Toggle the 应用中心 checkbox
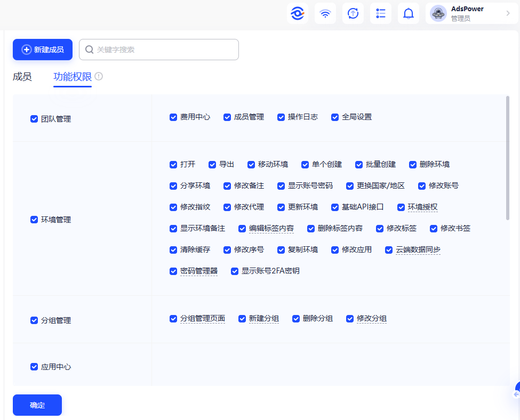Screen dimensions: 520x420 click(34, 367)
